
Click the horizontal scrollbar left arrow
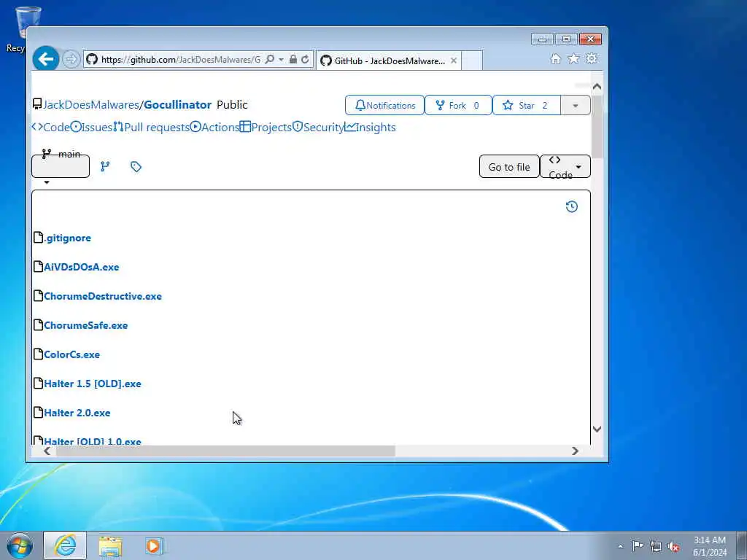[47, 451]
